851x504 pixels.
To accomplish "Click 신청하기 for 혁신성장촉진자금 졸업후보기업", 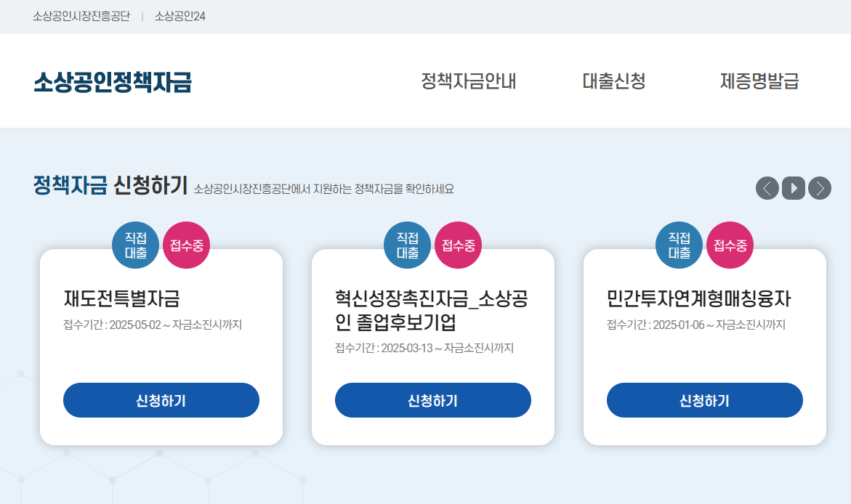I will pos(432,400).
